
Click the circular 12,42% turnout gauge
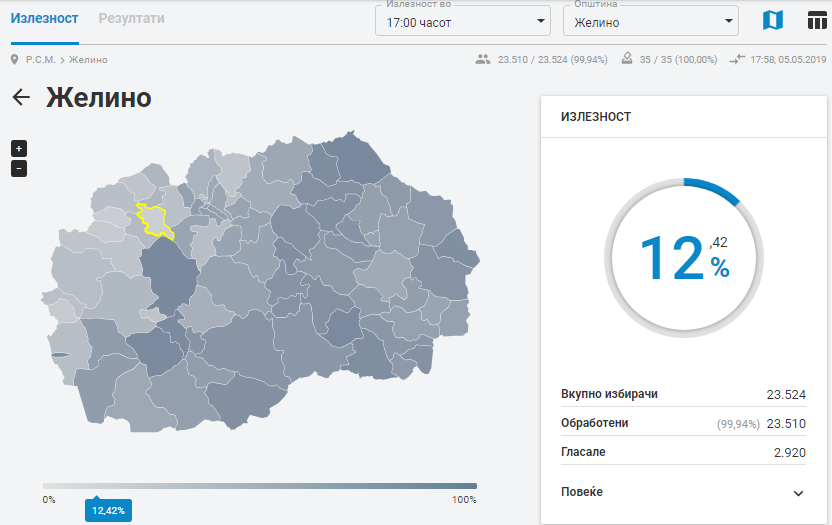point(684,258)
